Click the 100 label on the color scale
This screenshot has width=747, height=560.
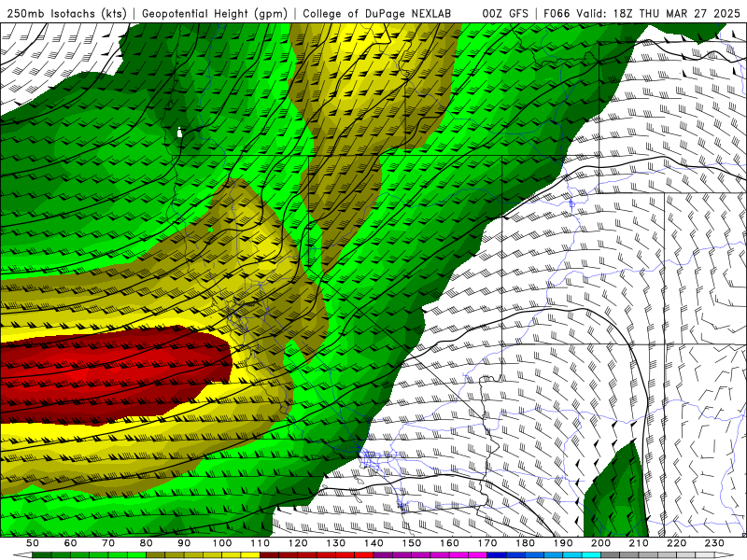coord(222,543)
